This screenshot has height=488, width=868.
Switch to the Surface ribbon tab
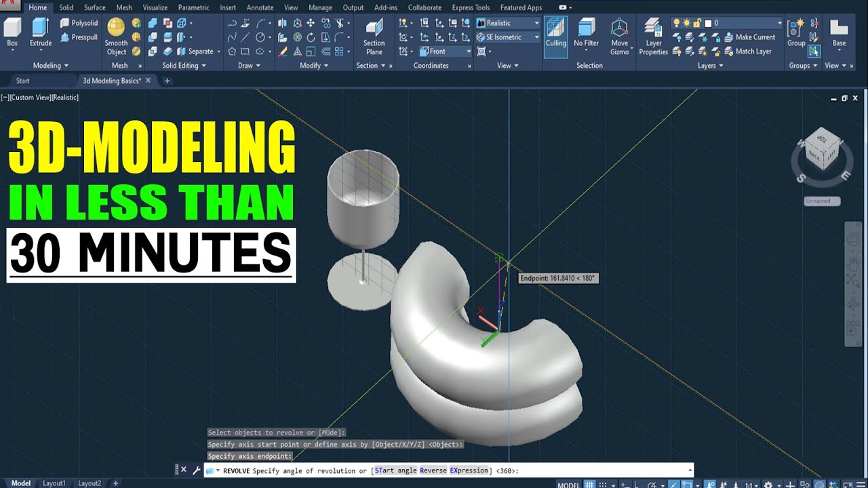94,7
